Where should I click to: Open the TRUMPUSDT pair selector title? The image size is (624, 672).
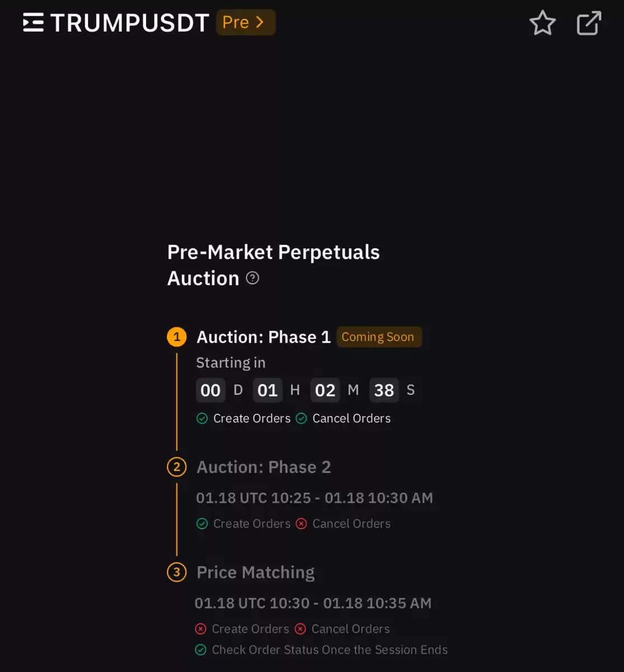pyautogui.click(x=130, y=23)
